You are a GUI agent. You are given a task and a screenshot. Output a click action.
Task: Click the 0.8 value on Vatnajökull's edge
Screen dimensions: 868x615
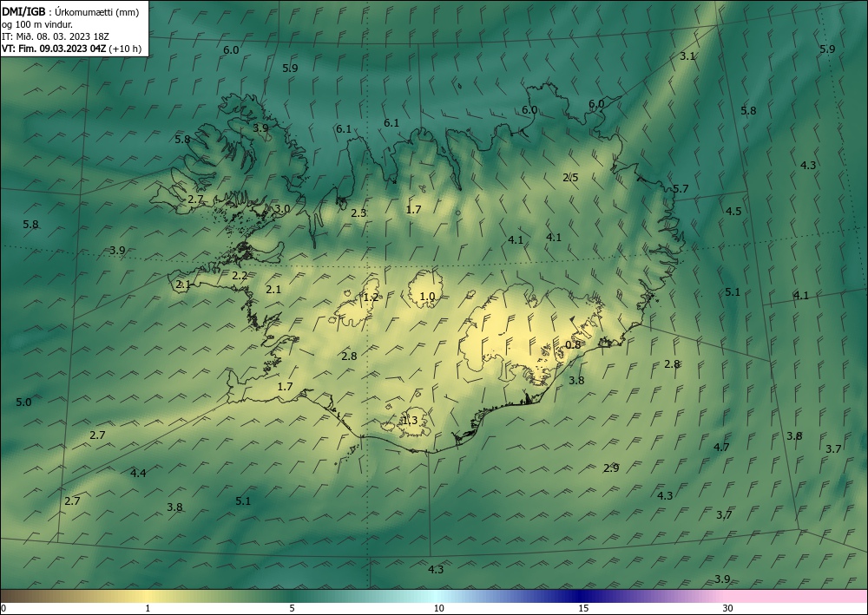[573, 344]
